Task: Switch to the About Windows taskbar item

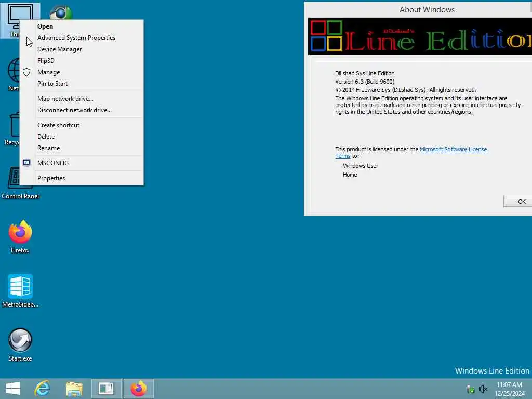Action: coord(106,389)
